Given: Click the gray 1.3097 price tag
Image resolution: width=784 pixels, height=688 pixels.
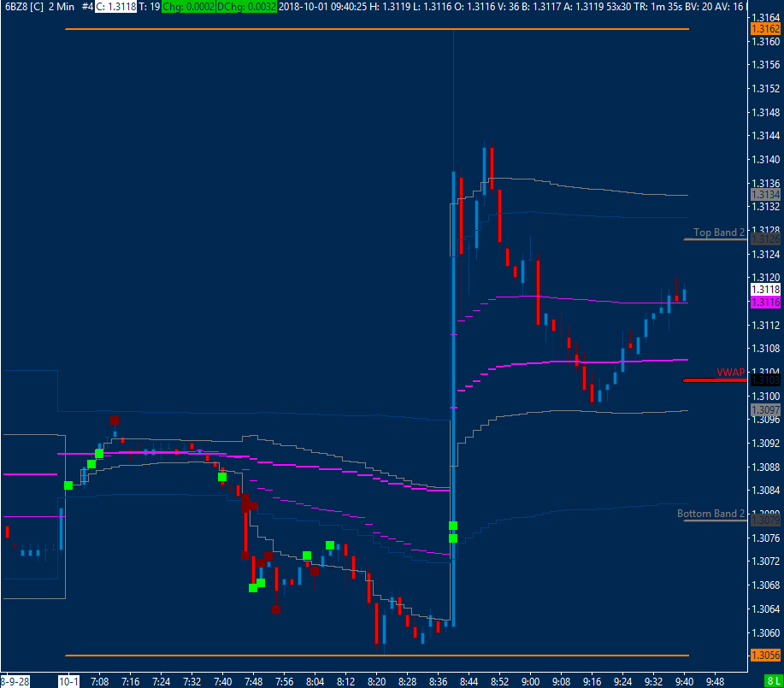Looking at the screenshot, I should [x=765, y=410].
